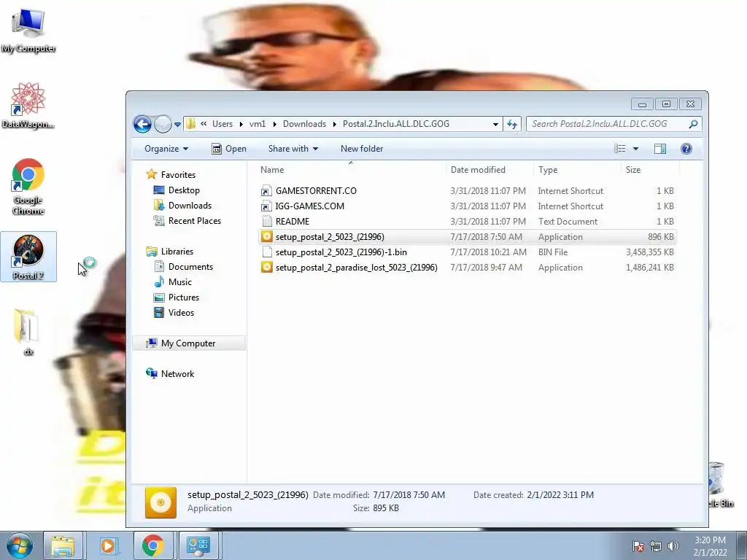
Task: Select the dx folder on the desktop
Action: [27, 332]
